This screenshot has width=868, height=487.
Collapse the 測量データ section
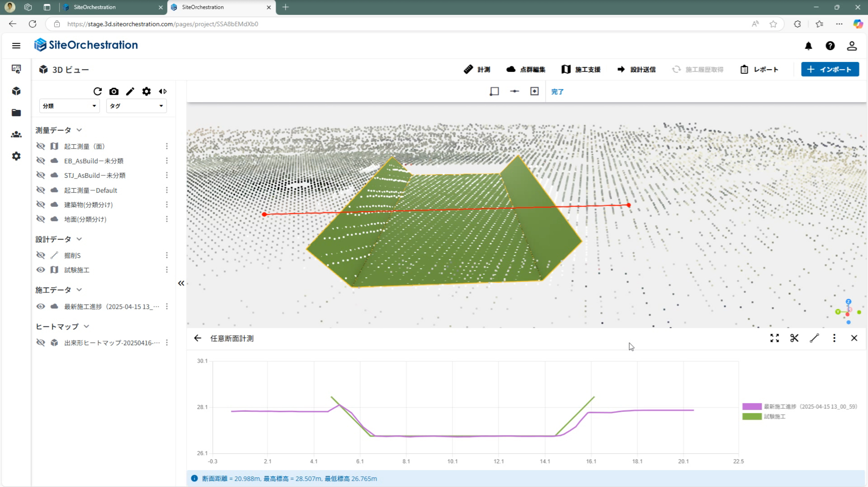pos(79,130)
